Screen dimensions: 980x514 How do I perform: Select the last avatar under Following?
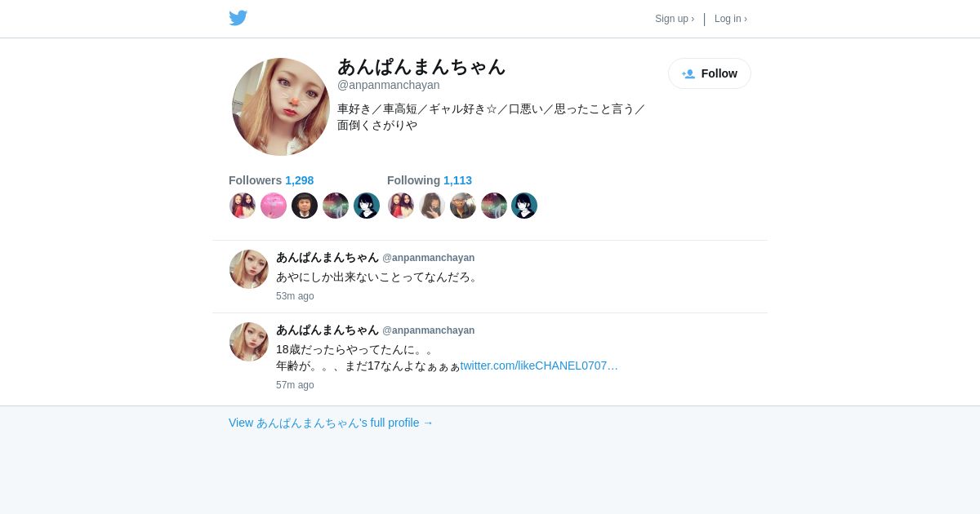tap(524, 206)
